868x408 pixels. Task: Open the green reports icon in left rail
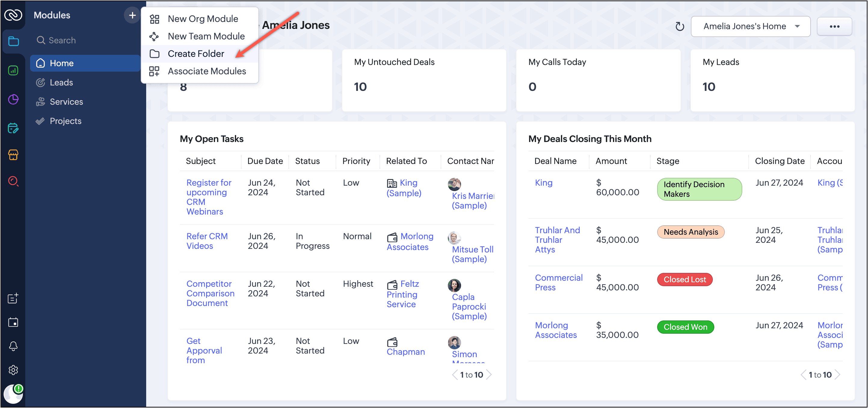(13, 70)
